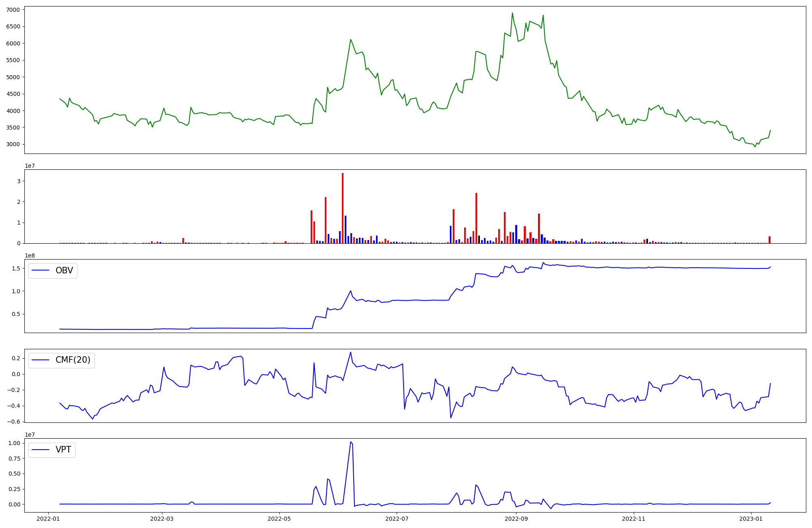Click the 2022-09 x-axis date label
The width and height of the screenshot is (812, 528).
tap(516, 519)
